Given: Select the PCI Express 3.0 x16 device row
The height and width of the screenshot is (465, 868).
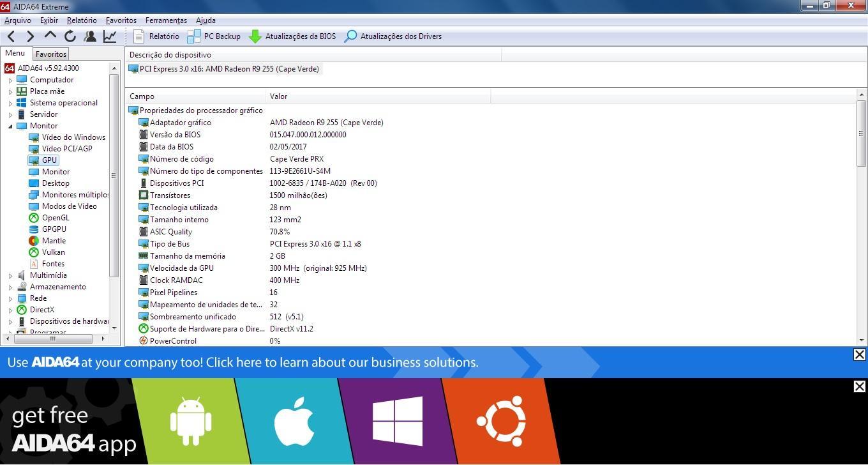Looking at the screenshot, I should pyautogui.click(x=224, y=69).
